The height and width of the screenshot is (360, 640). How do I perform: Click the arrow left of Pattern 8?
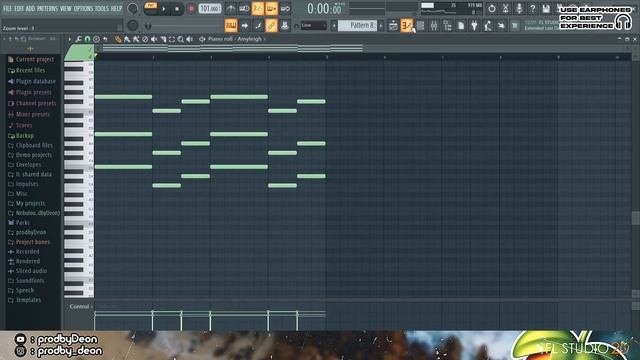[334, 25]
